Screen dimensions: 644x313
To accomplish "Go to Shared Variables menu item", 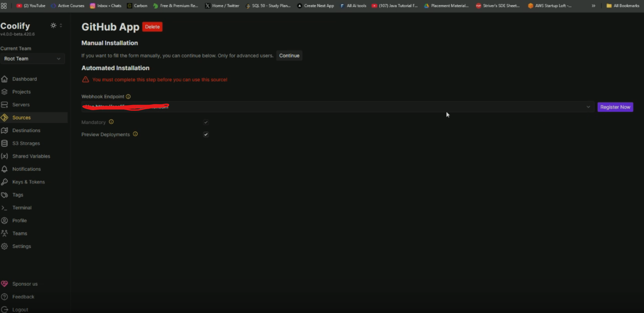I will pos(31,156).
